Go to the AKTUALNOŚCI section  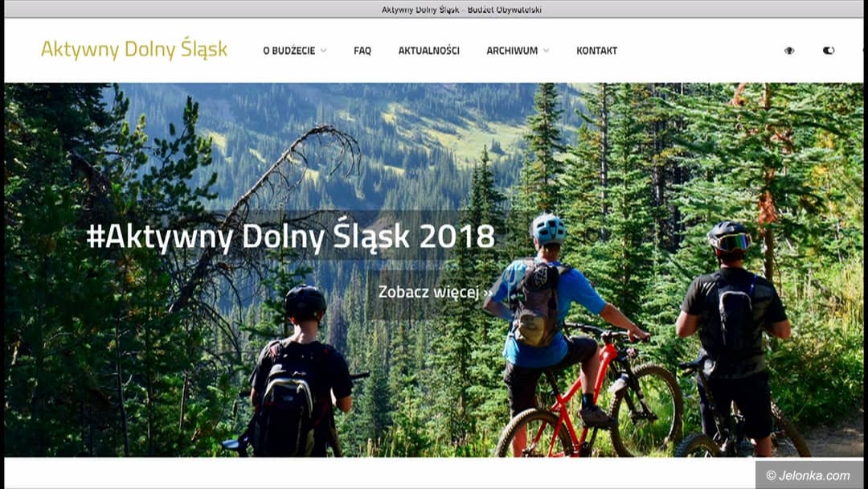click(429, 51)
